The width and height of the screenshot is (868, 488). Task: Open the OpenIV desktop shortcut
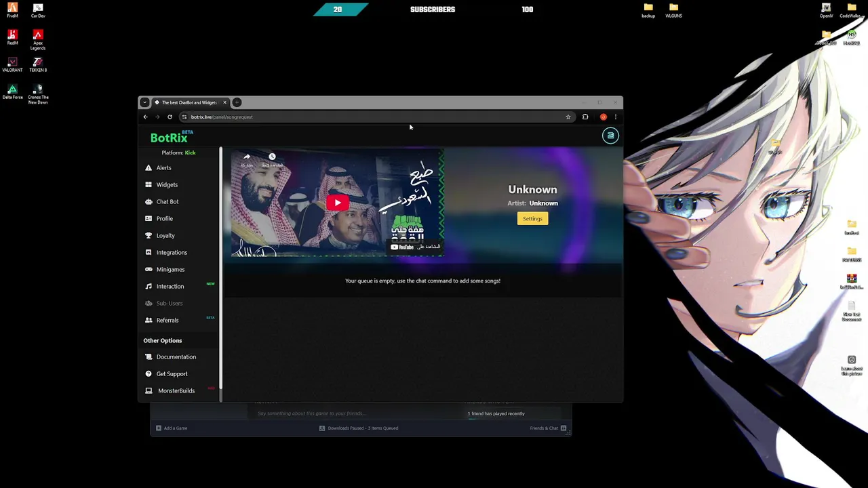(x=826, y=11)
